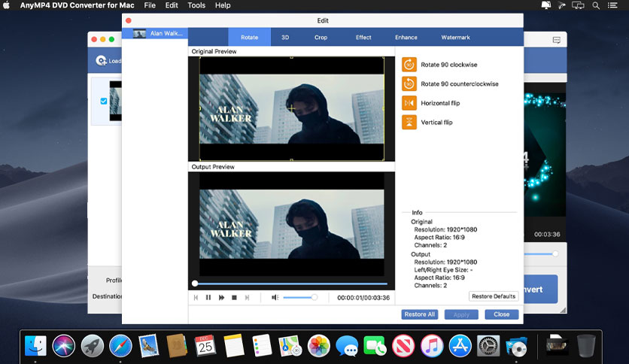The width and height of the screenshot is (629, 364).
Task: Open the Edit menu
Action: (x=172, y=5)
